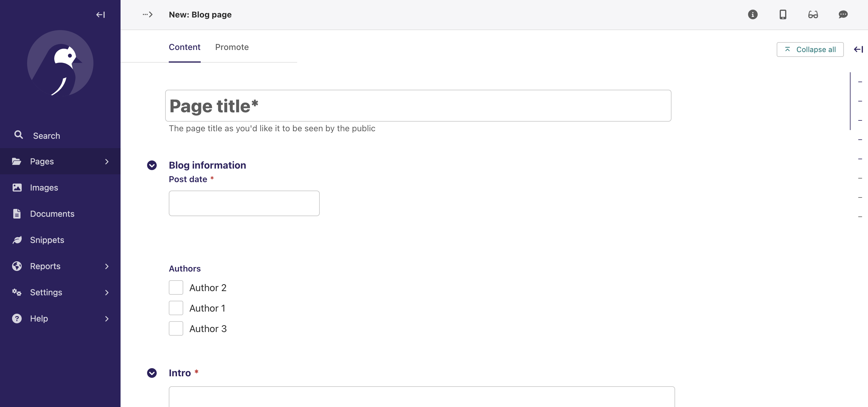Open Snippets from the sidebar

(47, 240)
